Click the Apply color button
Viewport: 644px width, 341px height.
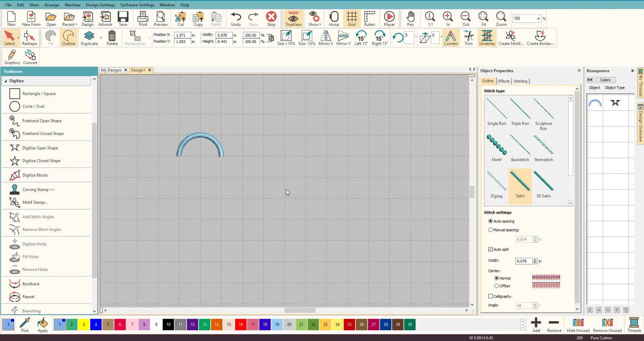tap(43, 325)
